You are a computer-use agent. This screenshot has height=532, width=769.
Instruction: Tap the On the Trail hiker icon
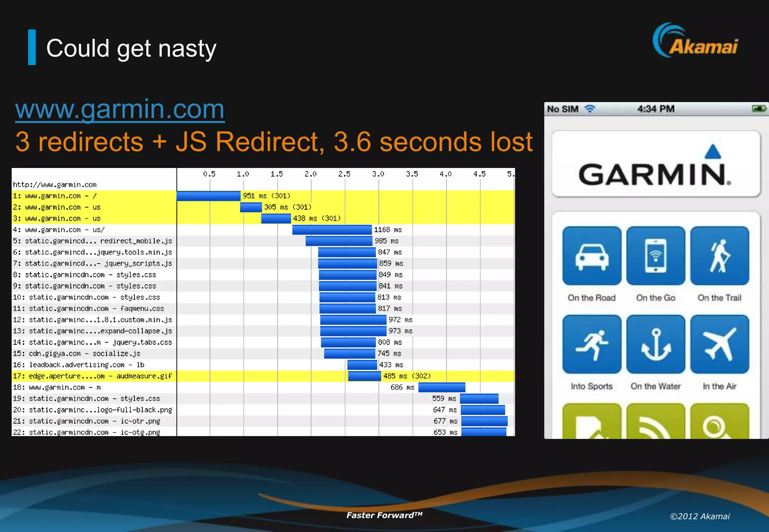719,256
